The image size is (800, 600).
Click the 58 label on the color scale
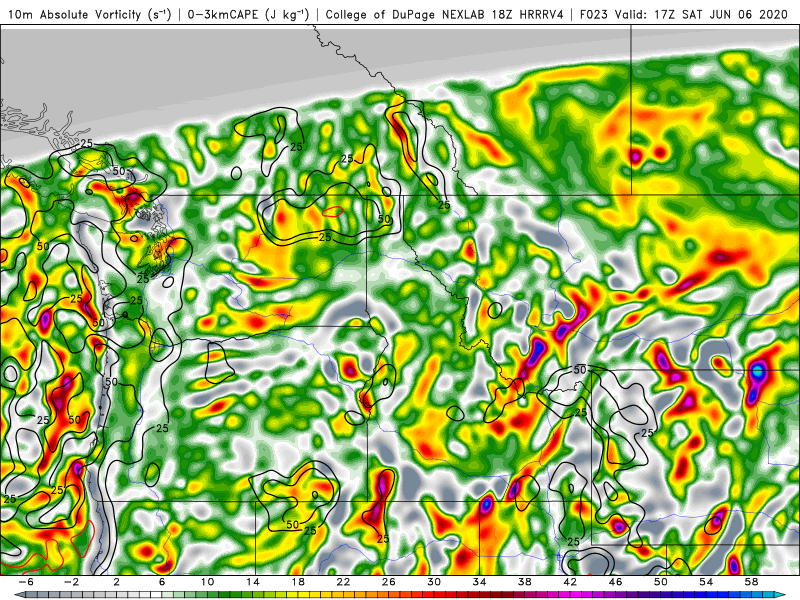point(752,582)
